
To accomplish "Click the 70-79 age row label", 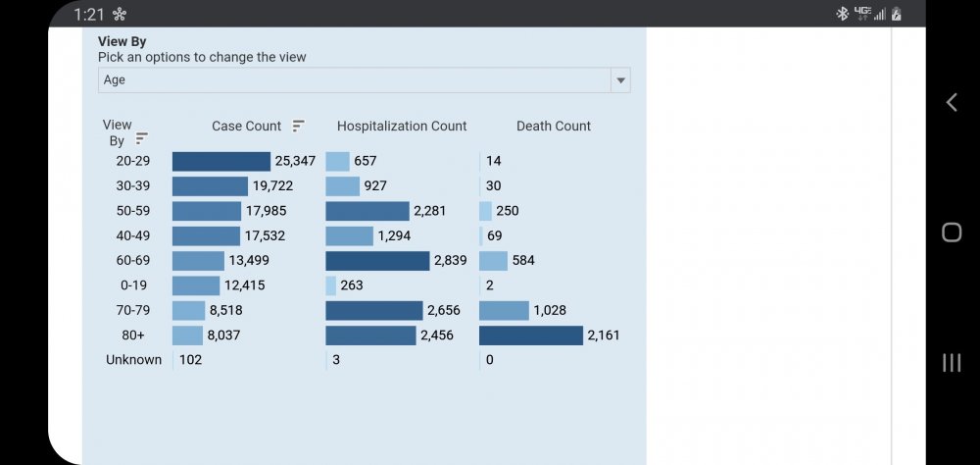I will [133, 310].
